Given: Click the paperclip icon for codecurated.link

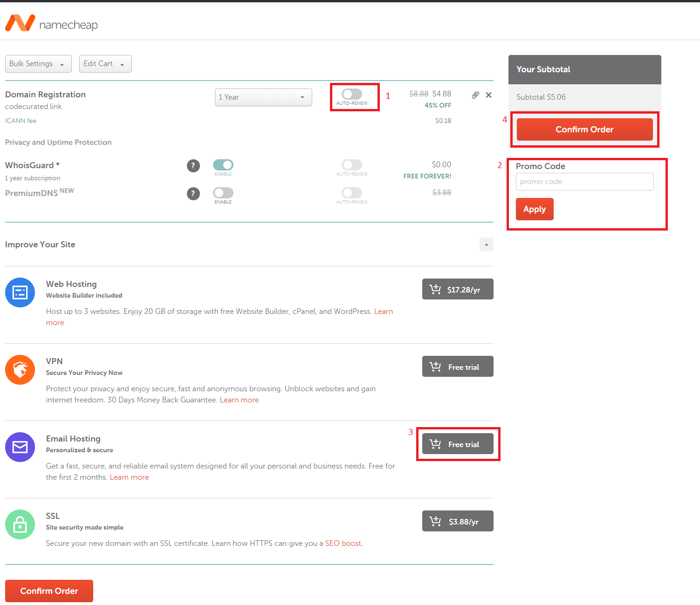Looking at the screenshot, I should 475,95.
